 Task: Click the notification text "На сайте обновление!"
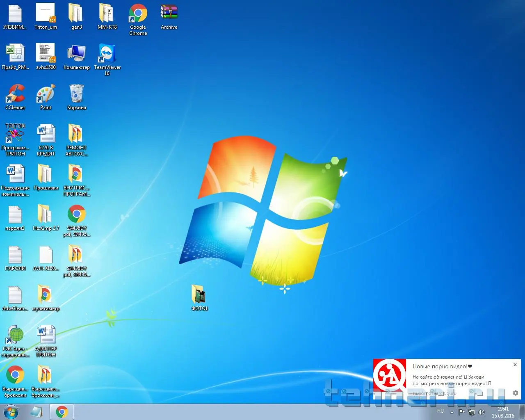437,377
